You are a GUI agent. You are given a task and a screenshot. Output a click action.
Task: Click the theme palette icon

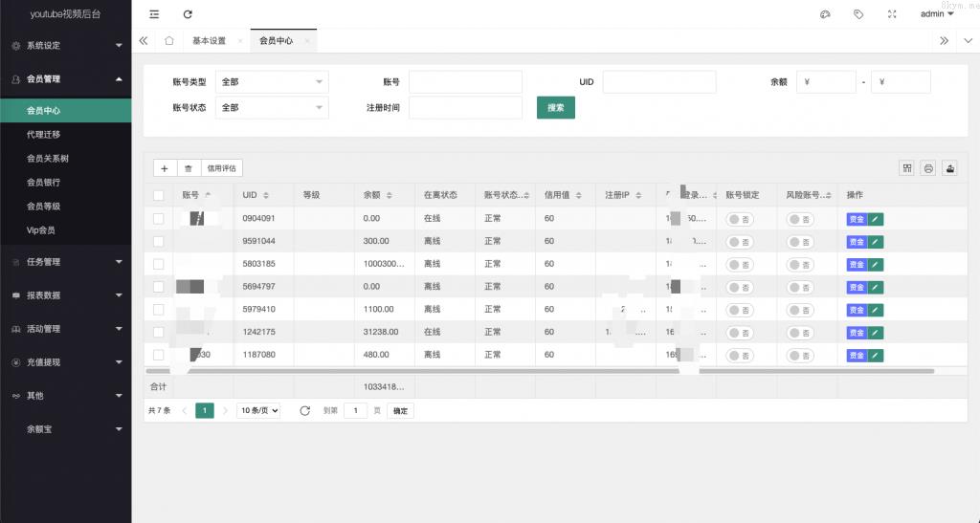[825, 14]
